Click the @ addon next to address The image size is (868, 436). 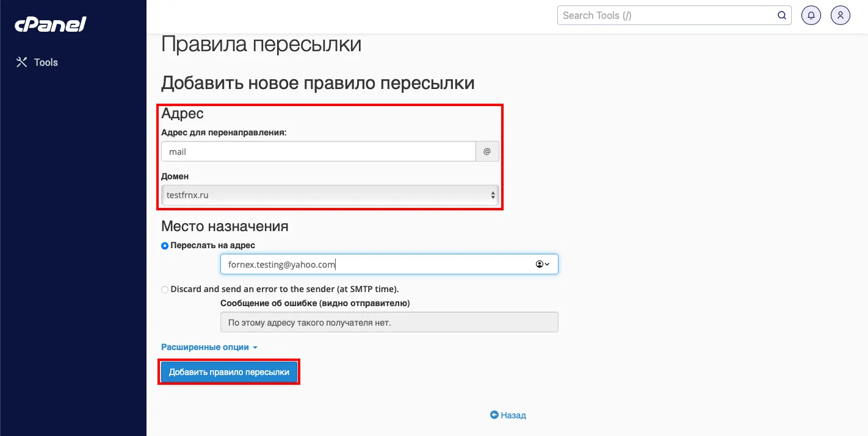pyautogui.click(x=487, y=152)
